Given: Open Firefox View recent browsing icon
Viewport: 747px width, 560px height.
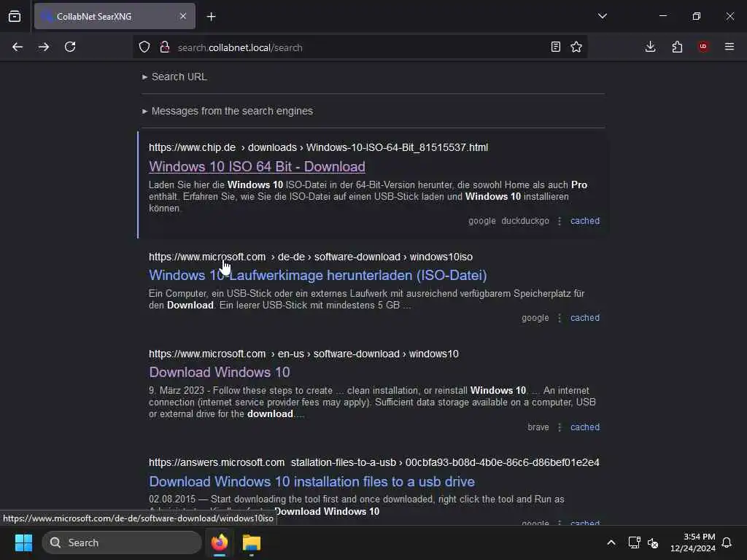Looking at the screenshot, I should (15, 17).
